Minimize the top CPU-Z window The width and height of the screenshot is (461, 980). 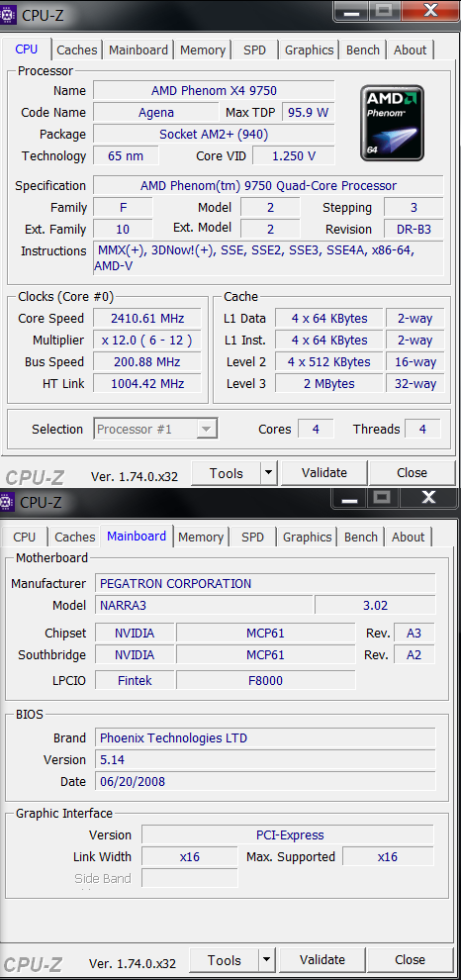click(x=351, y=11)
